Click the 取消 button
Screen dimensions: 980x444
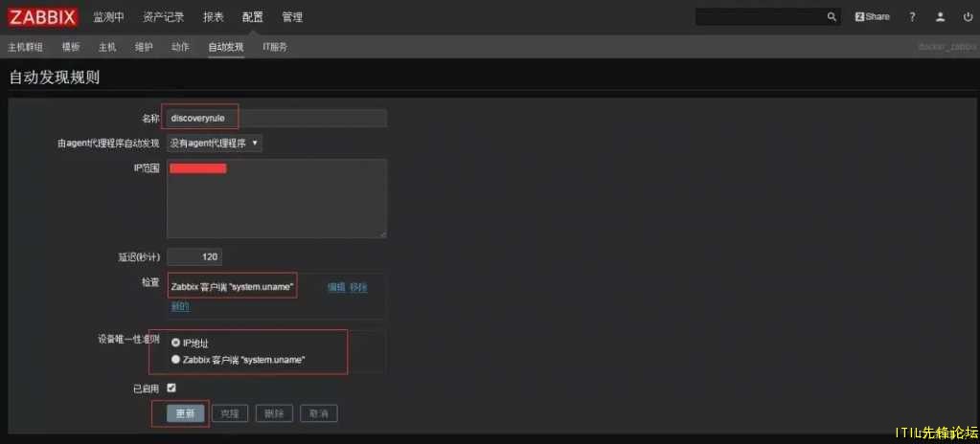coord(319,413)
